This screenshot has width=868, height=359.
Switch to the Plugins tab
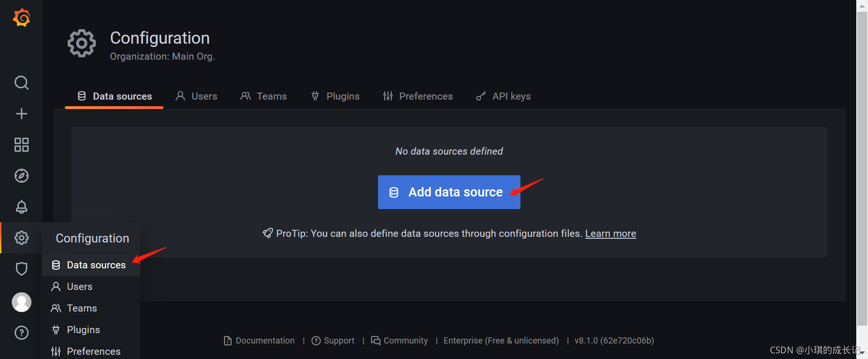335,96
